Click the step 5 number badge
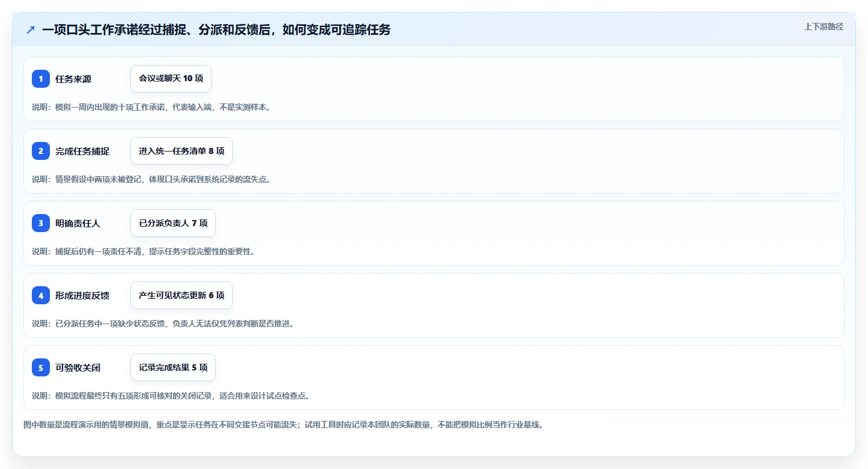The image size is (868, 469). (x=41, y=367)
